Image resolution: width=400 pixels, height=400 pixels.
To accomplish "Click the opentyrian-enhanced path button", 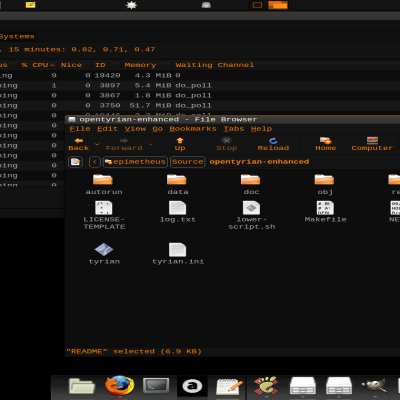I will click(259, 162).
